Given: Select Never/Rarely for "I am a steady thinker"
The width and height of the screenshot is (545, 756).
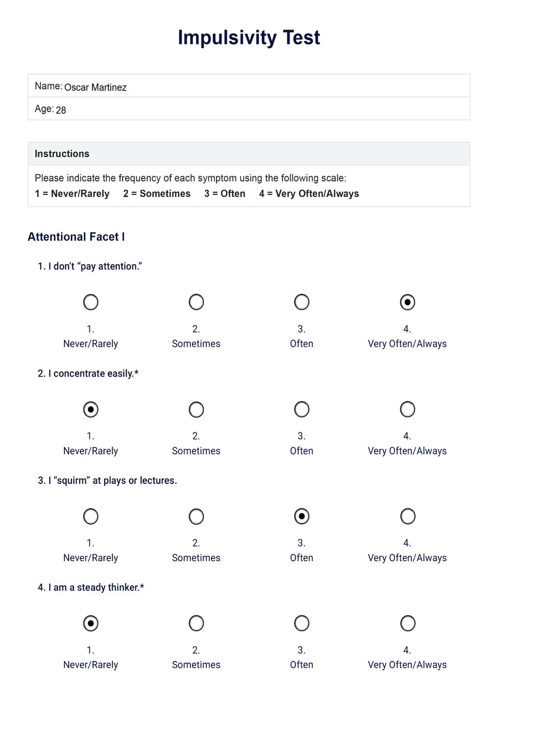Looking at the screenshot, I should point(91,624).
